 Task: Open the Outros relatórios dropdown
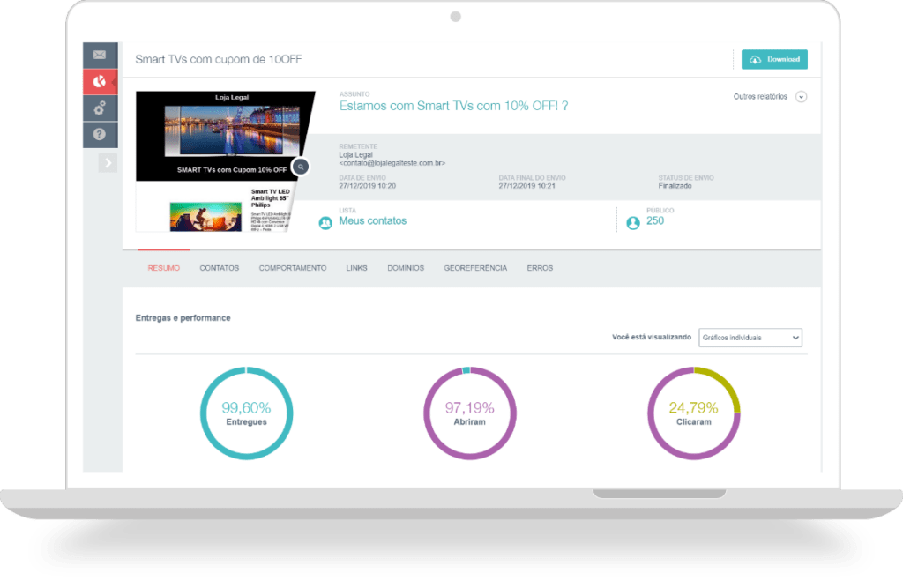pyautogui.click(x=801, y=97)
